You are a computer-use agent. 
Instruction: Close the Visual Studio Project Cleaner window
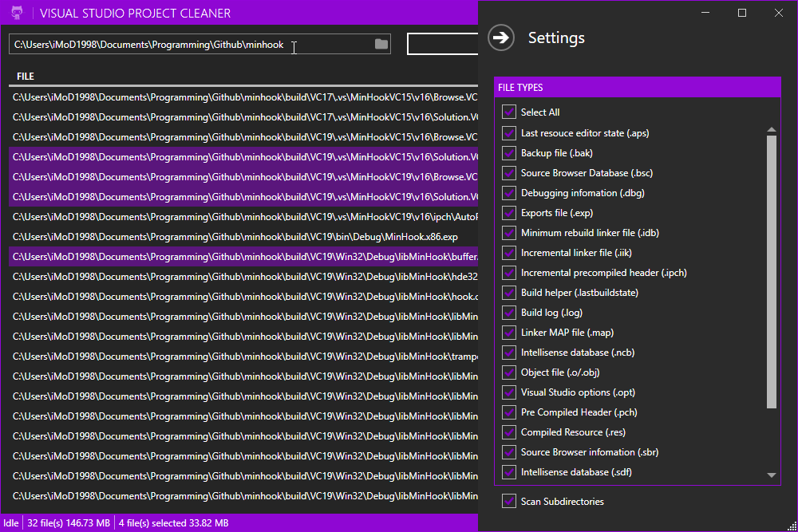coord(779,13)
